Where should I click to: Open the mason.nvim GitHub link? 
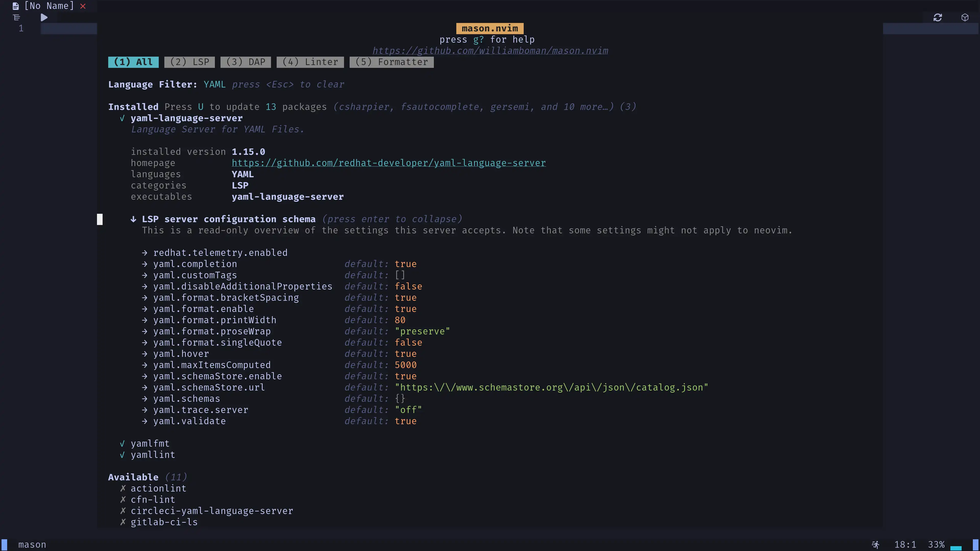coord(490,51)
